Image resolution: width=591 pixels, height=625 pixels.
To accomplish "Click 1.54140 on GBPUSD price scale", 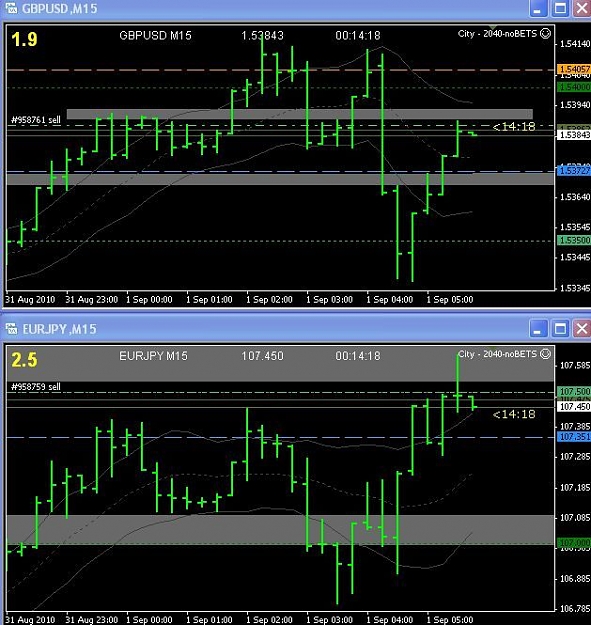I will pyautogui.click(x=575, y=44).
